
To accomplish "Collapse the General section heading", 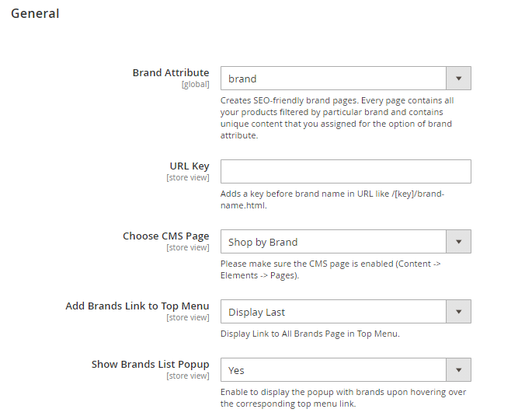I will [35, 13].
